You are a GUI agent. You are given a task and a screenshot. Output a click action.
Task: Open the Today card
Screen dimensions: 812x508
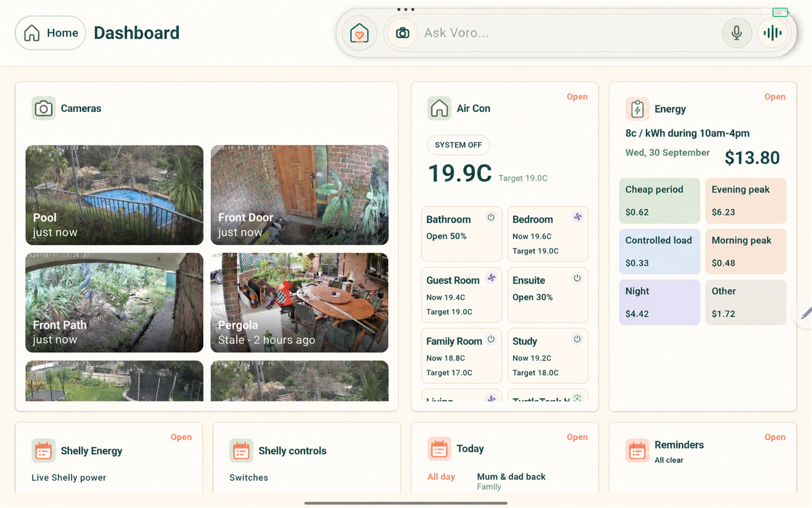coord(577,437)
